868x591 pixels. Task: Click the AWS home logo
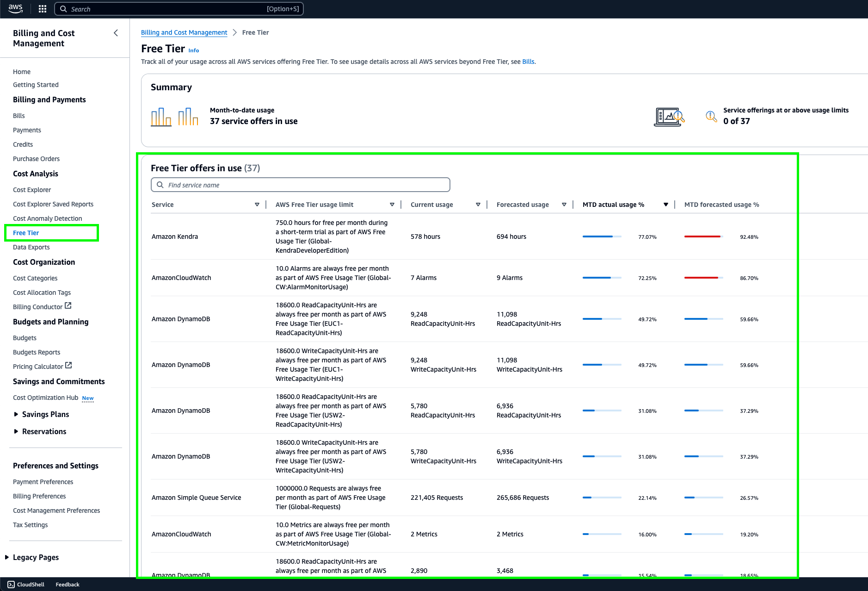(x=15, y=8)
